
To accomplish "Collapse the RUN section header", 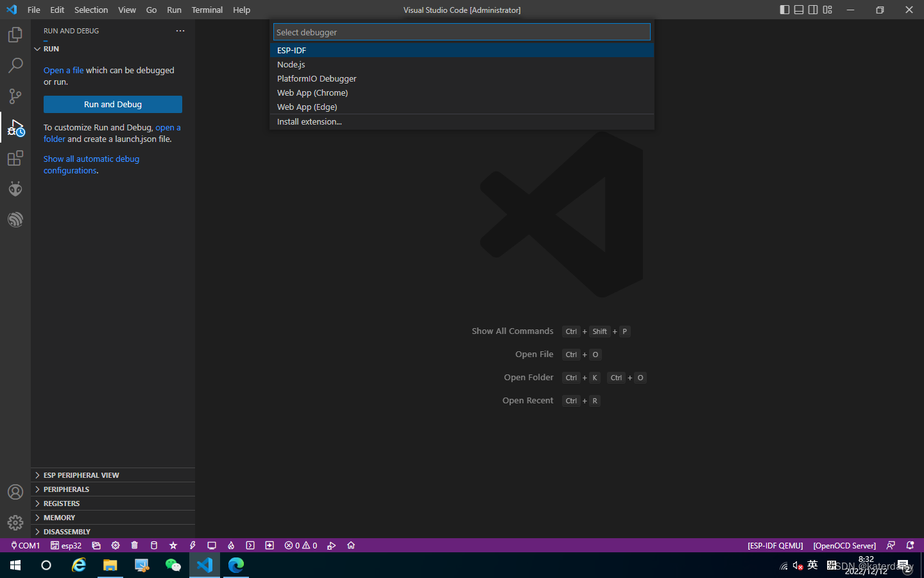I will pyautogui.click(x=113, y=49).
